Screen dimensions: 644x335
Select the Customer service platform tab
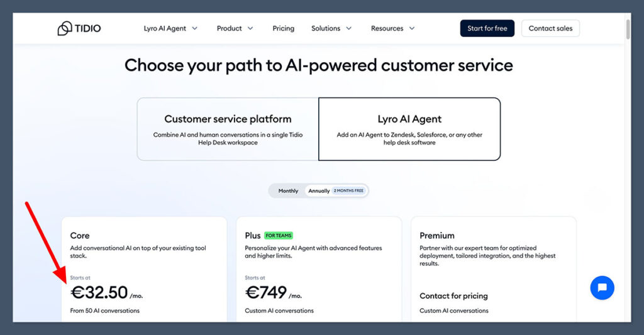coord(228,129)
